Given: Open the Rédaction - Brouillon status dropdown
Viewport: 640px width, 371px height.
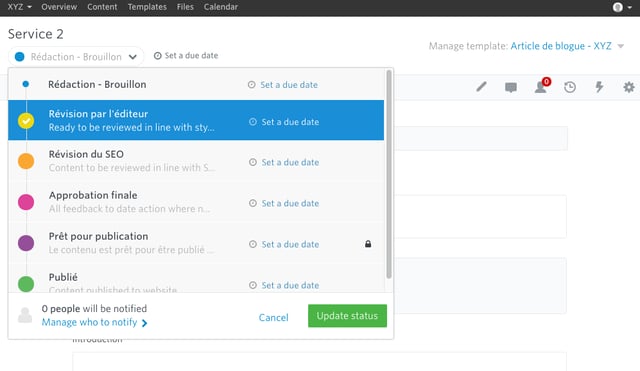Looking at the screenshot, I should pyautogui.click(x=76, y=56).
